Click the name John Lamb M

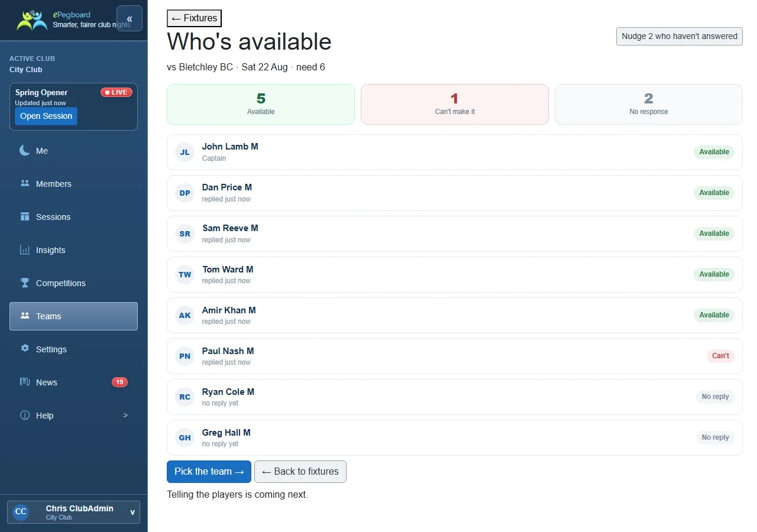point(230,147)
